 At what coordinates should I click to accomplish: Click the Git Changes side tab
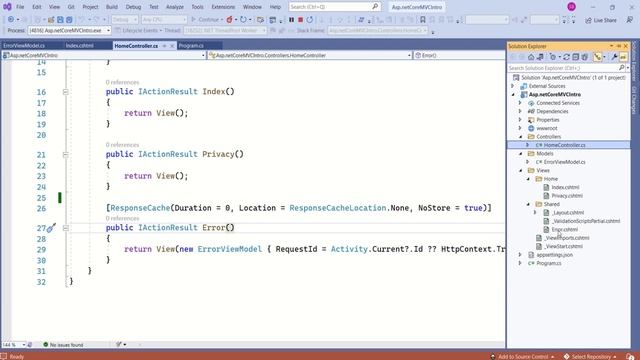point(634,100)
